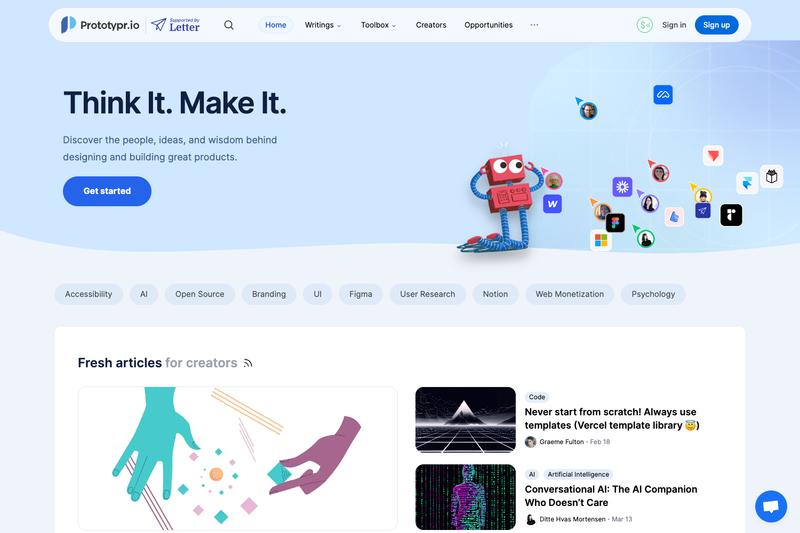Click the black 'r' letter app icon
Screen dimensions: 800x533
731,215
